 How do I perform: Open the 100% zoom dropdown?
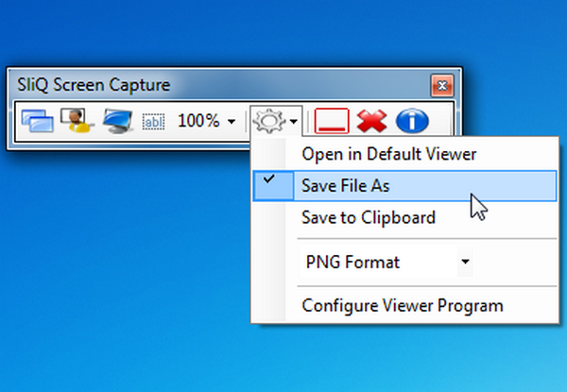tap(206, 121)
